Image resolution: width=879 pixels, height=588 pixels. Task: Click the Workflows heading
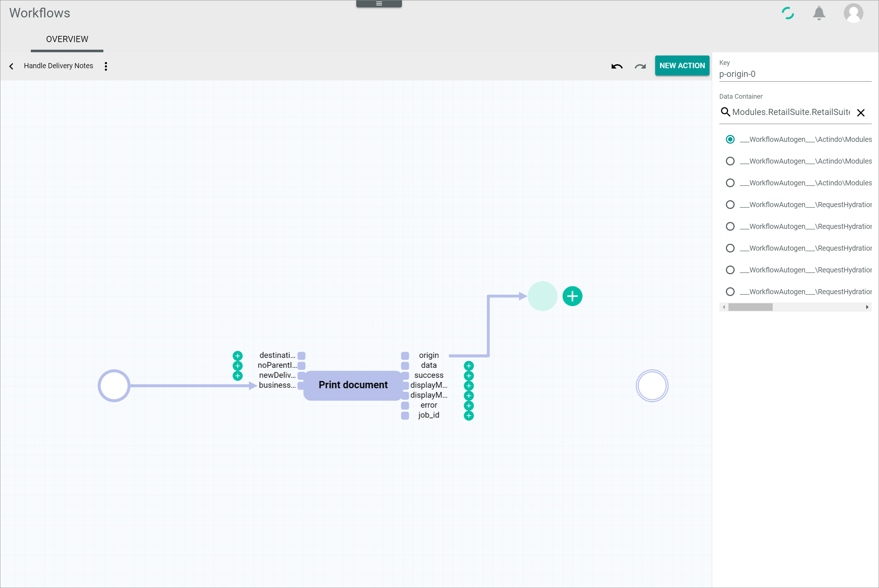(40, 13)
